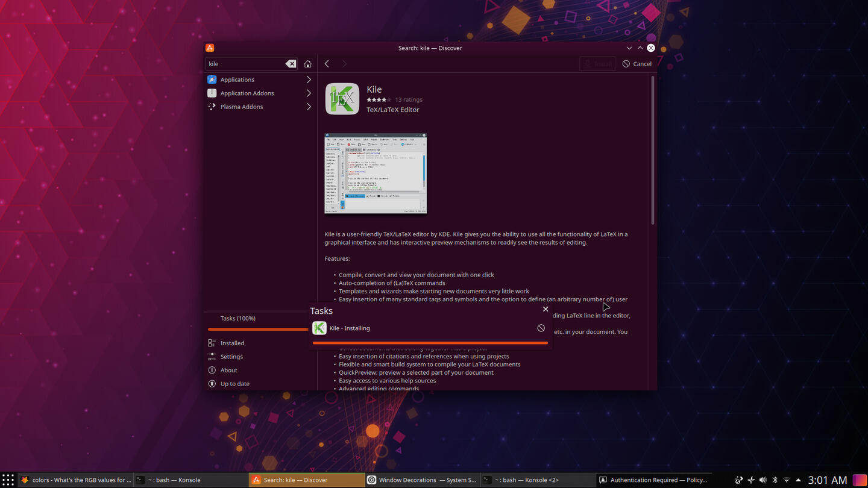Close the Tasks popup
Screen dimensions: 868x488
[546, 309]
